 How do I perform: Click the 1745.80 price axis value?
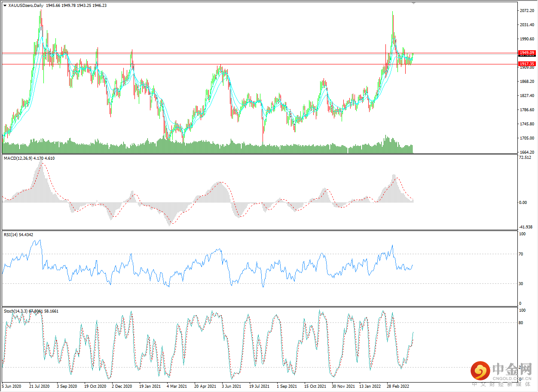point(526,124)
